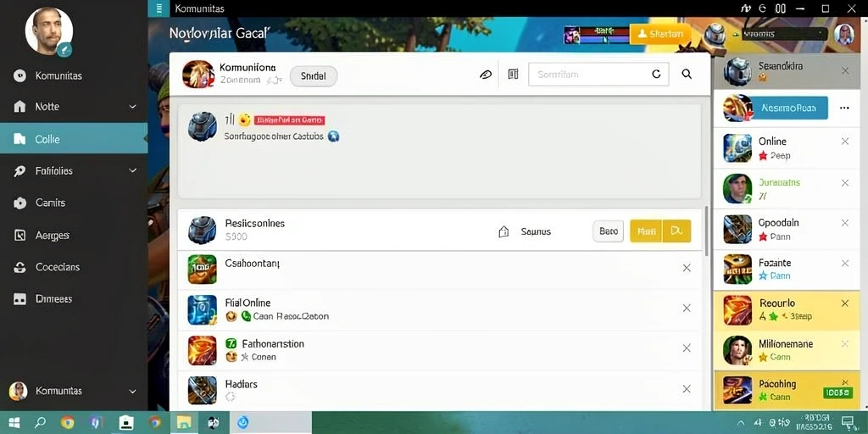Expand the bottom Komunitas account dropdown

click(x=133, y=392)
